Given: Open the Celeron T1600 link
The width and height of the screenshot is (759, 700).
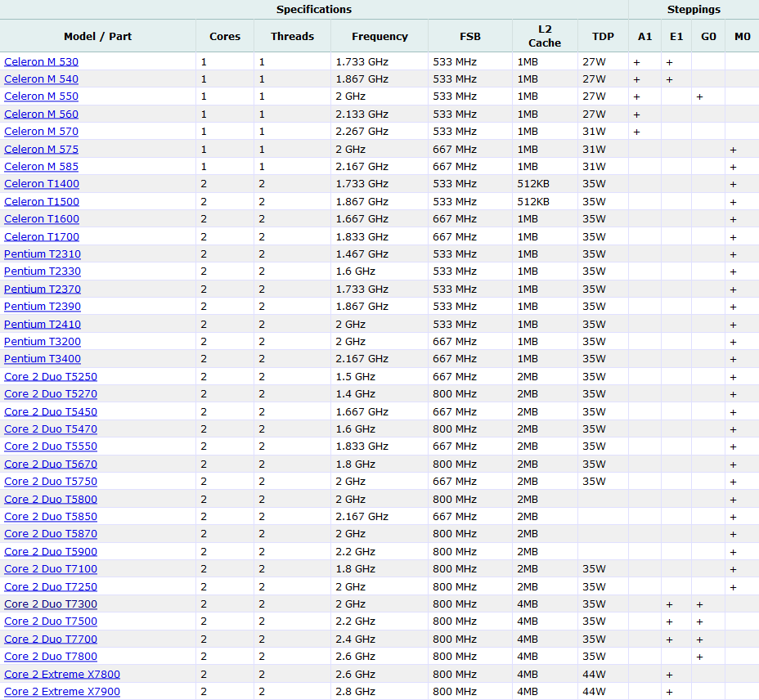Looking at the screenshot, I should [x=42, y=219].
